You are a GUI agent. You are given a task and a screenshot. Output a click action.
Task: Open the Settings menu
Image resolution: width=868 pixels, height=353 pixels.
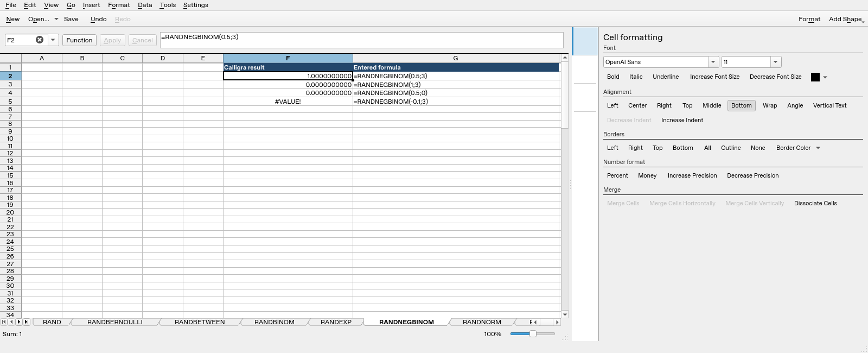pos(195,5)
